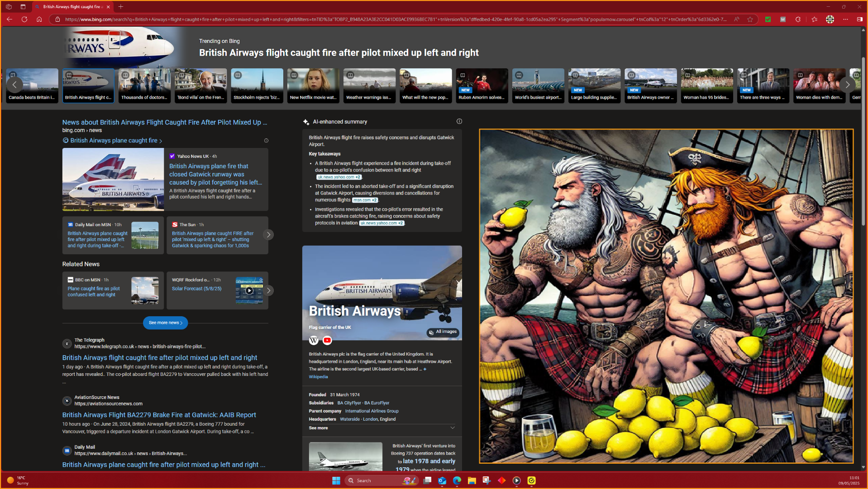Open the Wikipedia icon under British Airways
The height and width of the screenshot is (489, 868).
pyautogui.click(x=314, y=340)
